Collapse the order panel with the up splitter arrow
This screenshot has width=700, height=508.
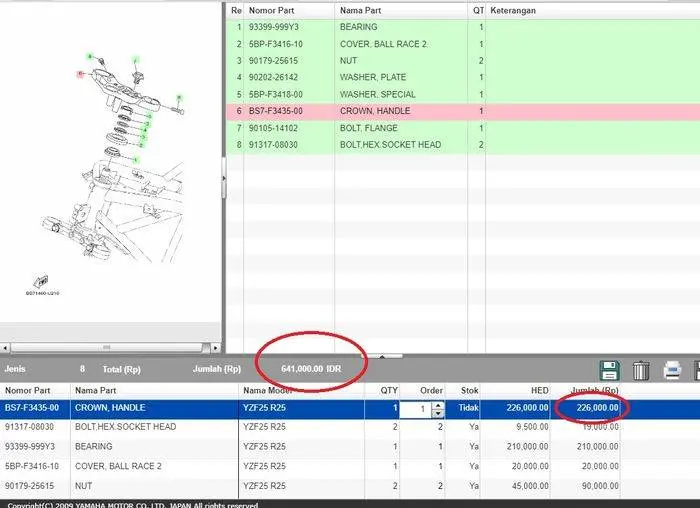click(x=382, y=356)
